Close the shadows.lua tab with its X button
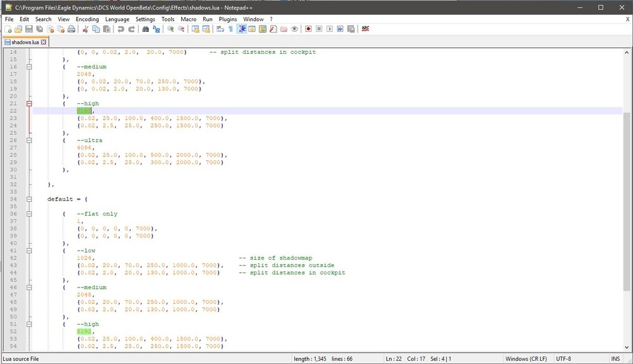 pos(44,42)
